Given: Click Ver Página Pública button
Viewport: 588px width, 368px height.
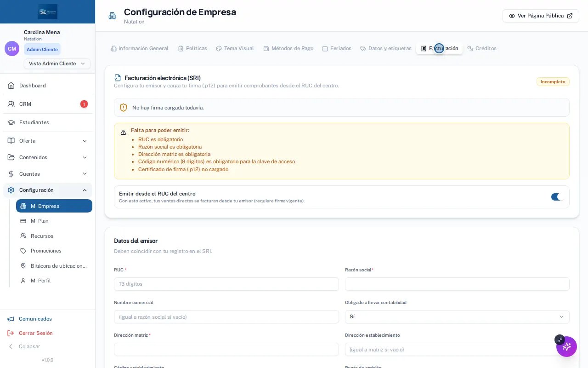Looking at the screenshot, I should pos(541,16).
